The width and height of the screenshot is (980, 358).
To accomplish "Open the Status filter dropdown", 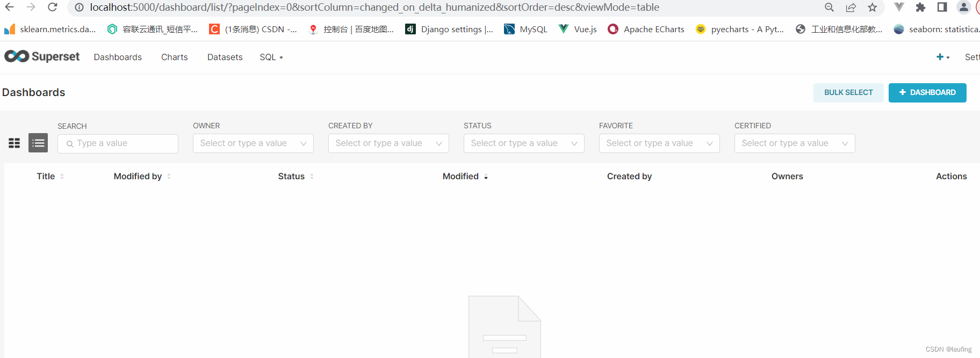I will pyautogui.click(x=524, y=143).
